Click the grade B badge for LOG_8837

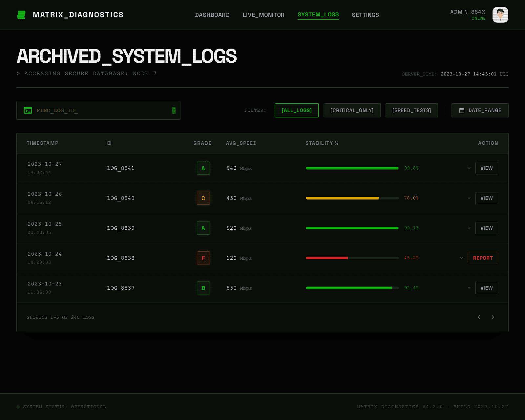pos(203,288)
